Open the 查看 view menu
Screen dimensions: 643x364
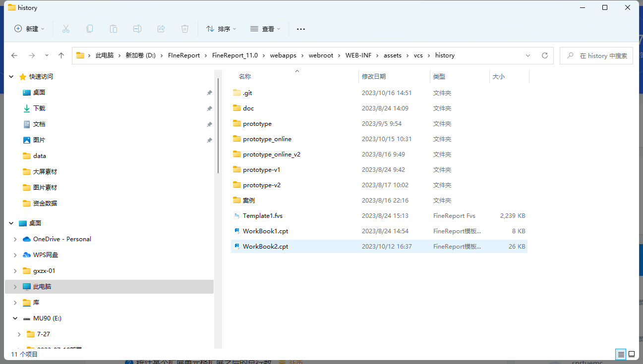coord(266,29)
